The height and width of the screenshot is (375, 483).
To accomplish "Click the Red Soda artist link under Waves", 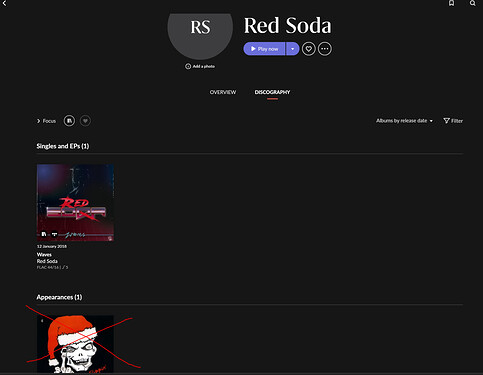I will [47, 261].
